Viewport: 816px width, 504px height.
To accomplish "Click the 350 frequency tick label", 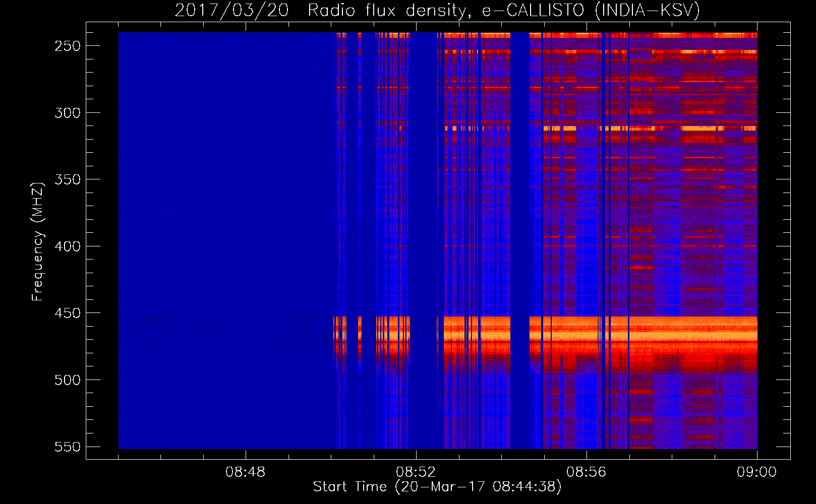I will 68,179.
